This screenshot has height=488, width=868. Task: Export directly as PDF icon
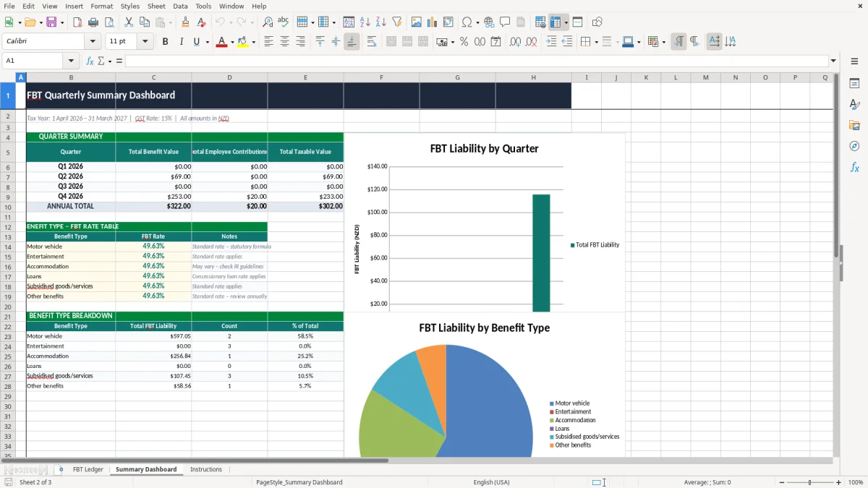(77, 22)
